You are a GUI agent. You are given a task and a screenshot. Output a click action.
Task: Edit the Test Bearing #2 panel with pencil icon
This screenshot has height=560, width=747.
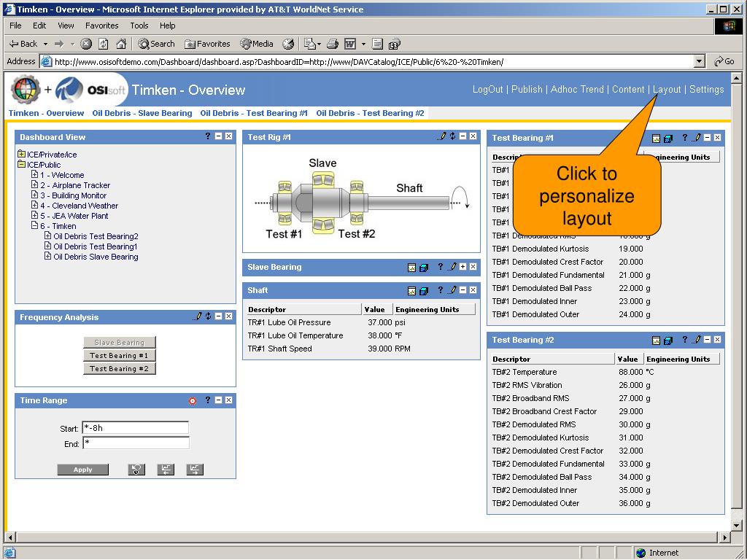[x=696, y=340]
